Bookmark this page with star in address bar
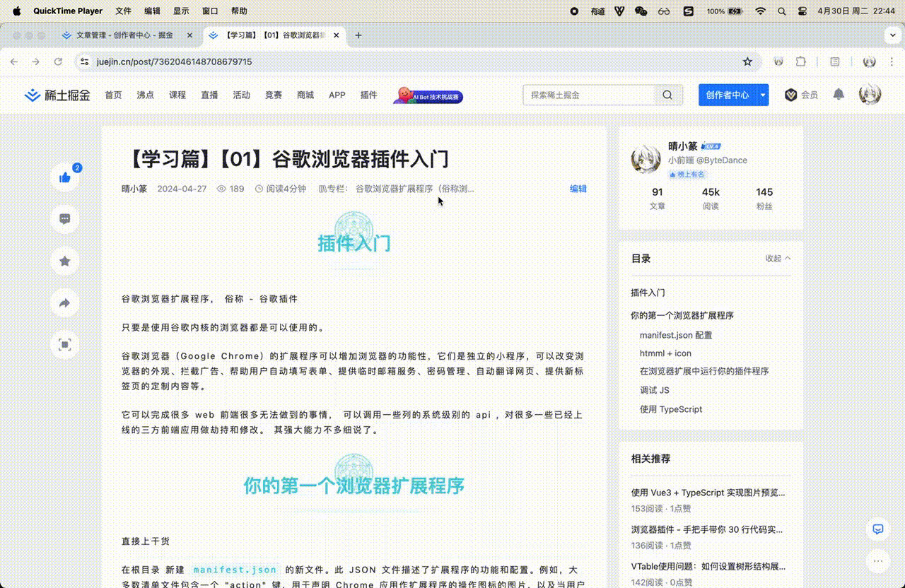 point(747,61)
